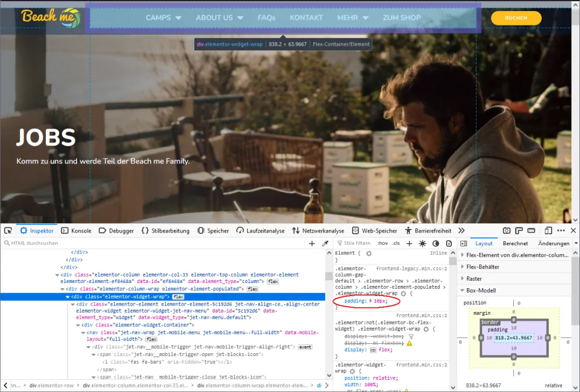Viewport: 580px width, 392px height.
Task: Toggle responsive design mode
Action: pyautogui.click(x=548, y=231)
